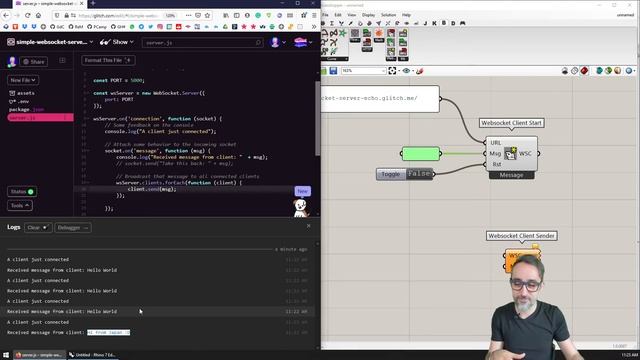The height and width of the screenshot is (360, 640).
Task: Open the Show dropdown in Glitch
Action: (x=117, y=42)
